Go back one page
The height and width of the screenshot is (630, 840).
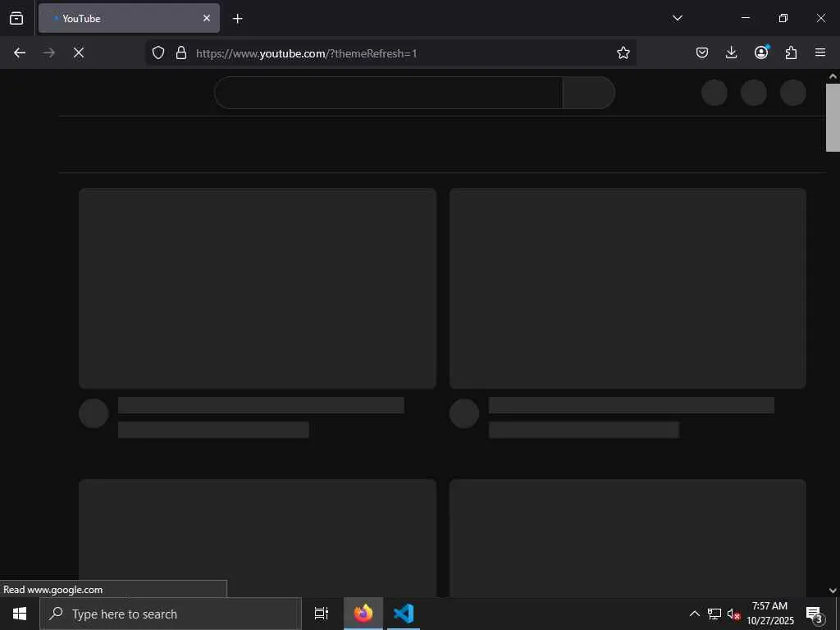point(20,52)
